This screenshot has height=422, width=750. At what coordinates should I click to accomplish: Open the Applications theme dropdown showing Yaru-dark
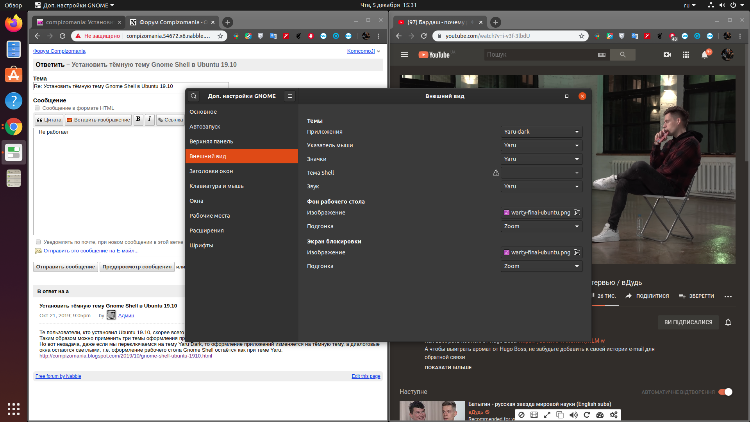click(541, 131)
